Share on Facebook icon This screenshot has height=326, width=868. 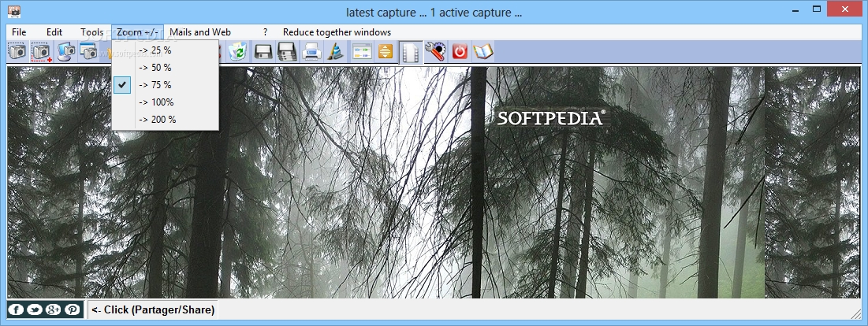(x=16, y=309)
